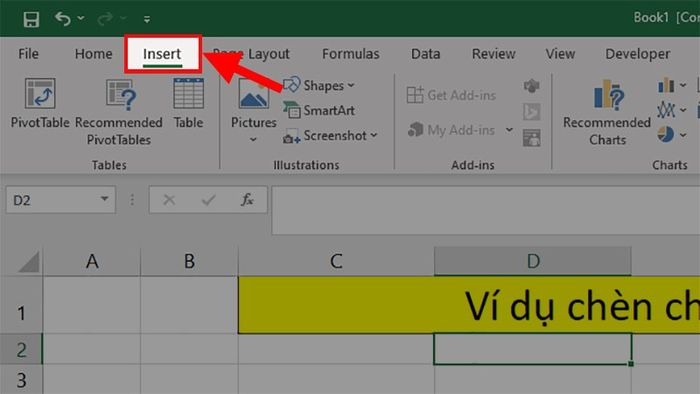Screen dimensions: 700x394
Task: Click the Undo arrow icon
Action: pos(63,19)
